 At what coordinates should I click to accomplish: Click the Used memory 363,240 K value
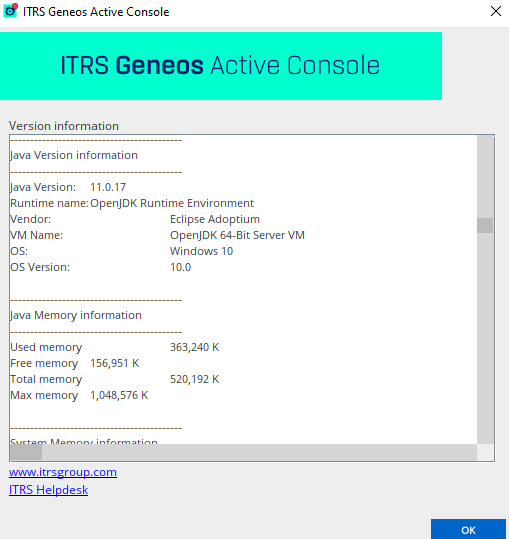click(x=195, y=347)
